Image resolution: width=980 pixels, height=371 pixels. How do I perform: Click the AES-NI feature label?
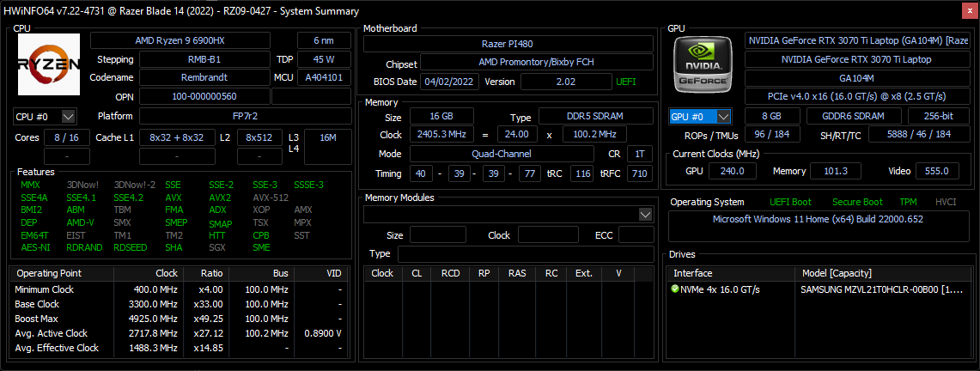[x=33, y=247]
